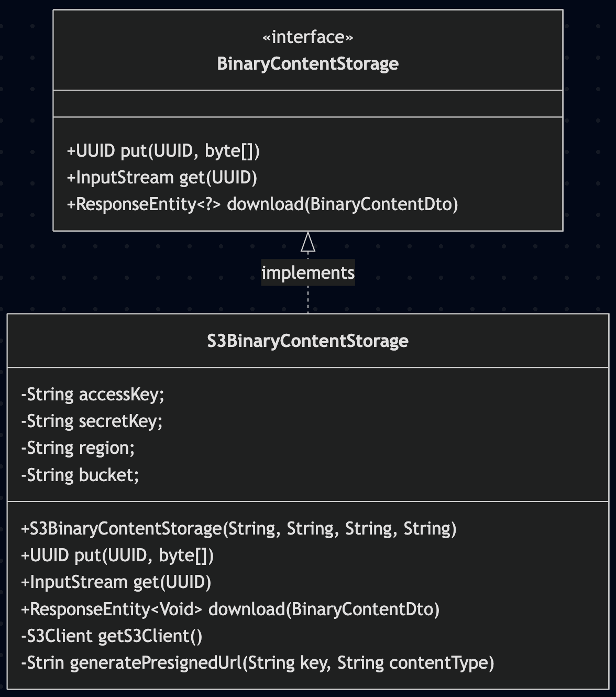Image resolution: width=616 pixels, height=697 pixels.
Task: Select ResponseEntity<?> download method line
Action: (262, 204)
